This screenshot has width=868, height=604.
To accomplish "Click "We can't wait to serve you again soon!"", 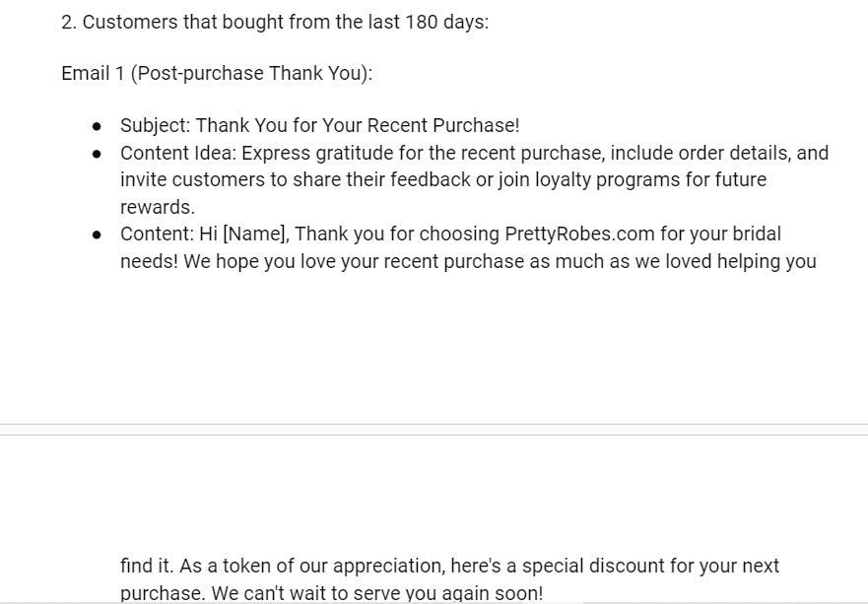I will (377, 593).
